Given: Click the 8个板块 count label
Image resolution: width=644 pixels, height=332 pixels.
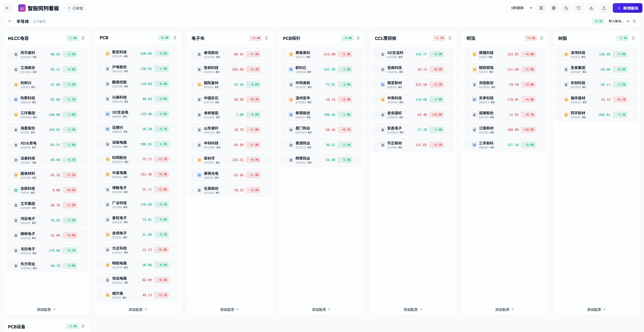Looking at the screenshot, I should 40,21.
